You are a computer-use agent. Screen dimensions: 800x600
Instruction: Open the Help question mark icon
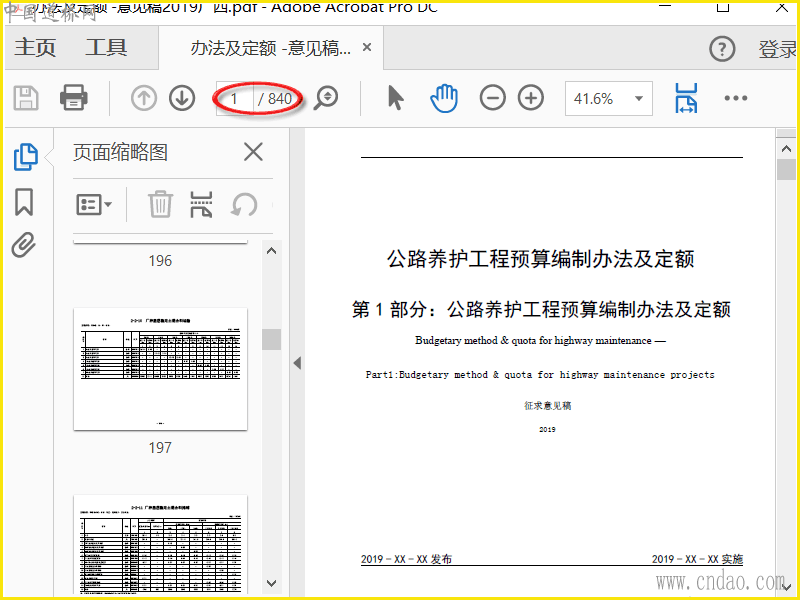(722, 49)
